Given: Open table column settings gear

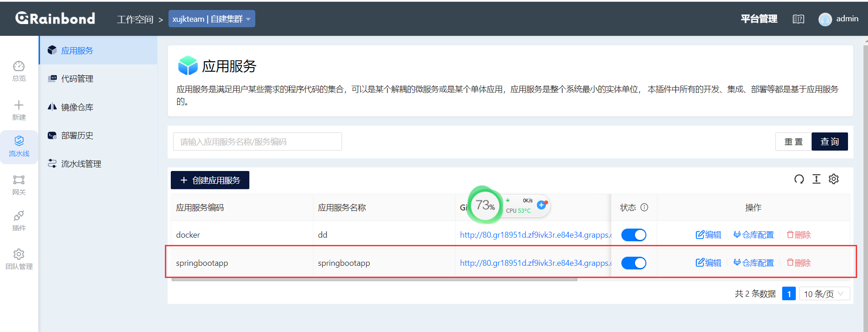Looking at the screenshot, I should coord(833,179).
